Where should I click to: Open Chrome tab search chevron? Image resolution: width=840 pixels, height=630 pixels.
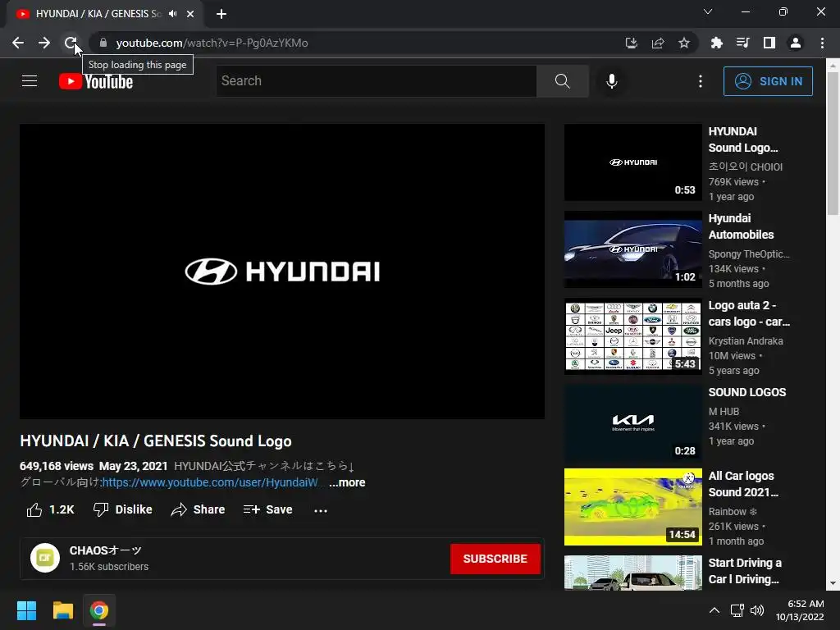pyautogui.click(x=707, y=11)
